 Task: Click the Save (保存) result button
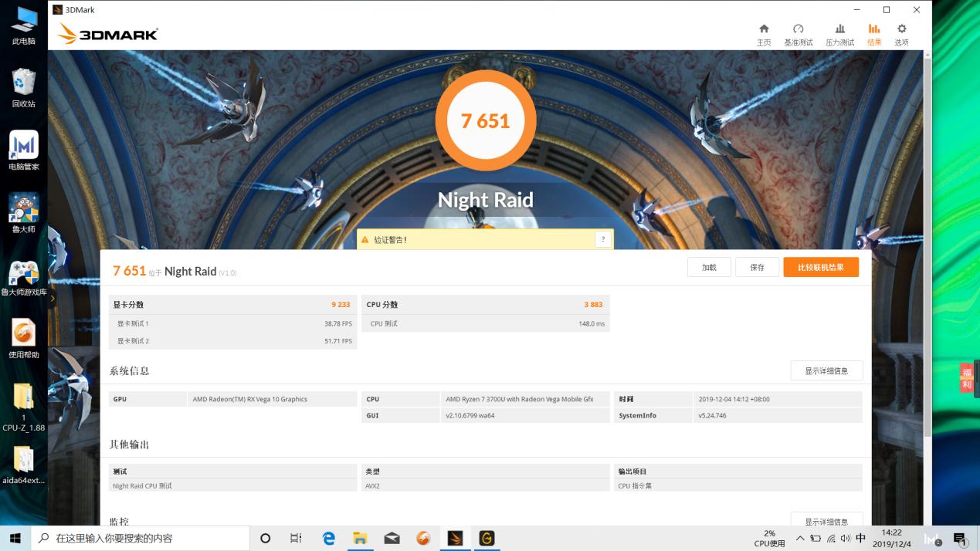point(757,267)
